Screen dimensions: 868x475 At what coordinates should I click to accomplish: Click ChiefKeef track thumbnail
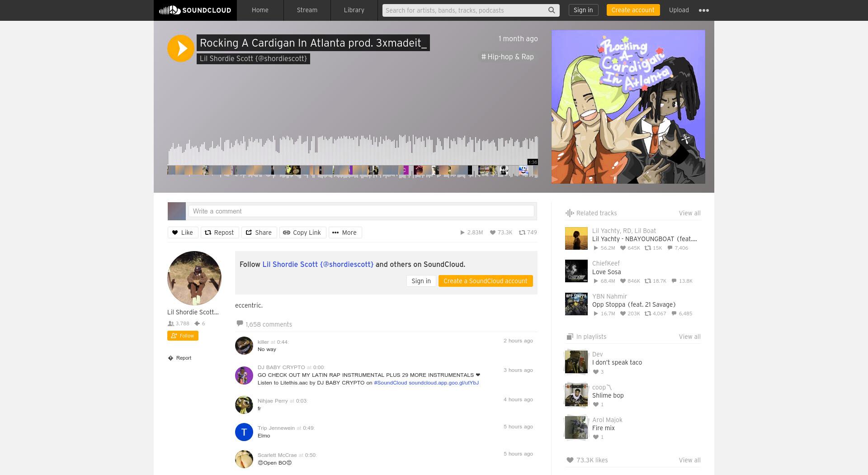pyautogui.click(x=576, y=271)
